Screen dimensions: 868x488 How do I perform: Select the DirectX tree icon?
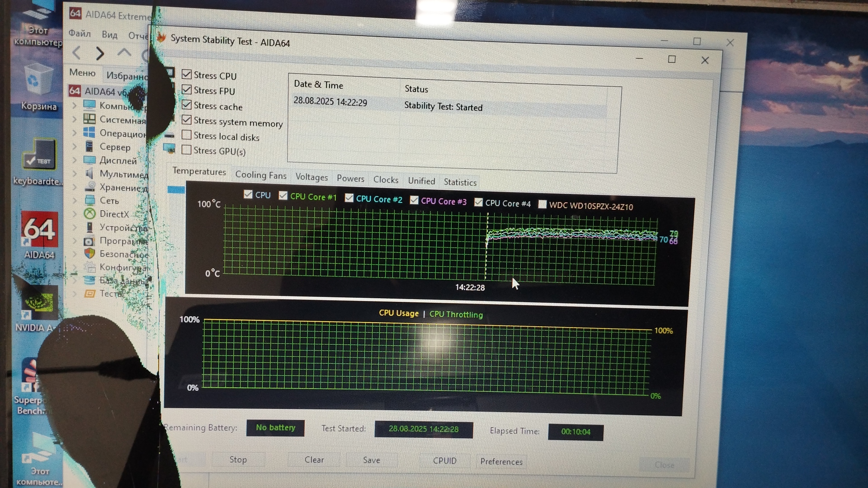tap(90, 214)
